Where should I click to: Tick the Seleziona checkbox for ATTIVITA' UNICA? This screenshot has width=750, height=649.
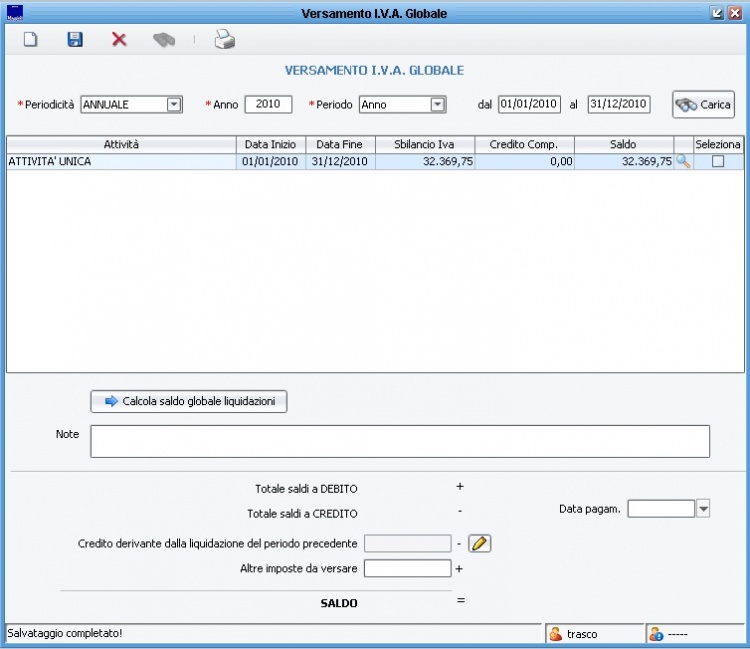(x=717, y=162)
